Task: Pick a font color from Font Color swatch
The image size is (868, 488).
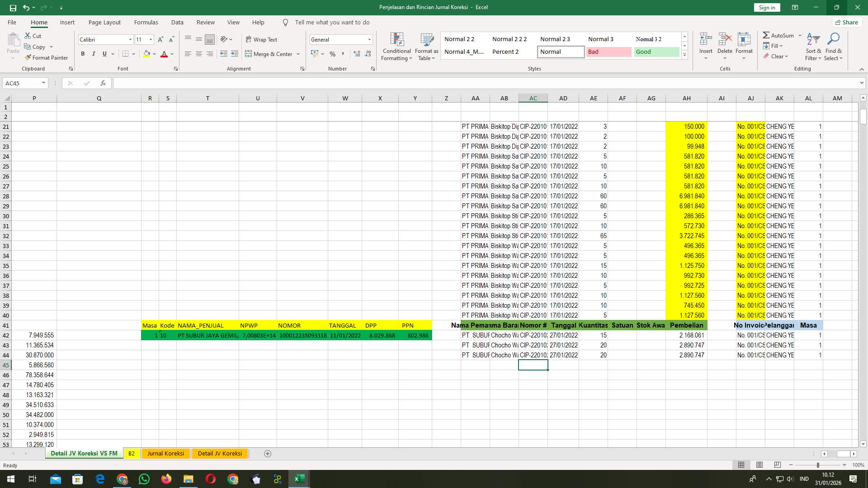Action: coord(165,54)
